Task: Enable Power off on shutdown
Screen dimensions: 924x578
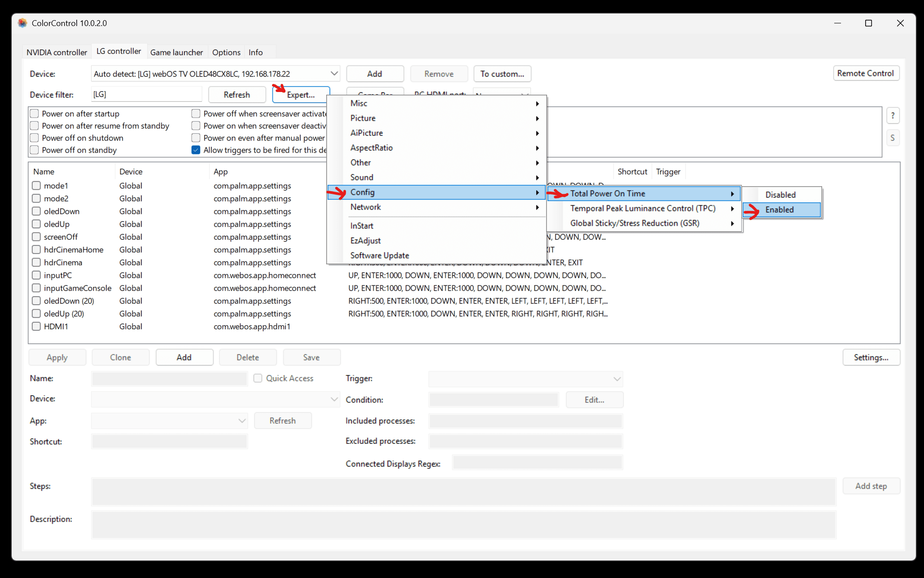Action: [x=34, y=138]
